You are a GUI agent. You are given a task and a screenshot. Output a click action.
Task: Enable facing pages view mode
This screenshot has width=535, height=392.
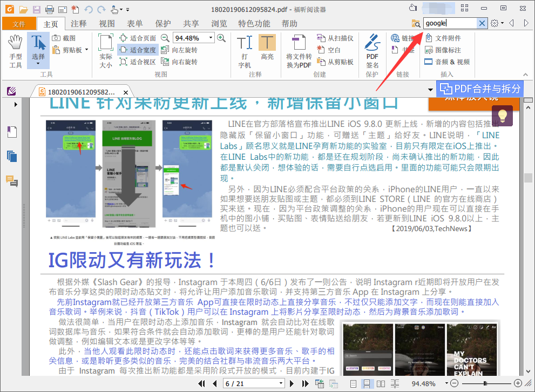pos(381,384)
